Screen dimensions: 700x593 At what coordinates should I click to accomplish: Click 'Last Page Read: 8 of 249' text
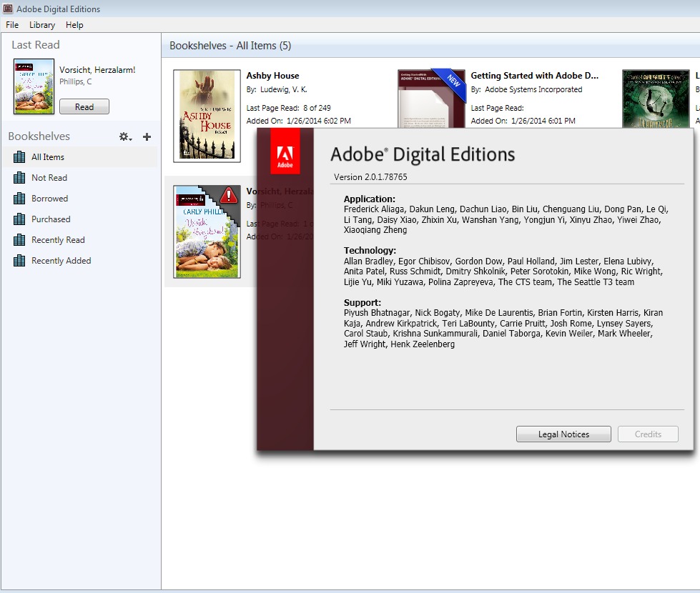click(x=288, y=108)
